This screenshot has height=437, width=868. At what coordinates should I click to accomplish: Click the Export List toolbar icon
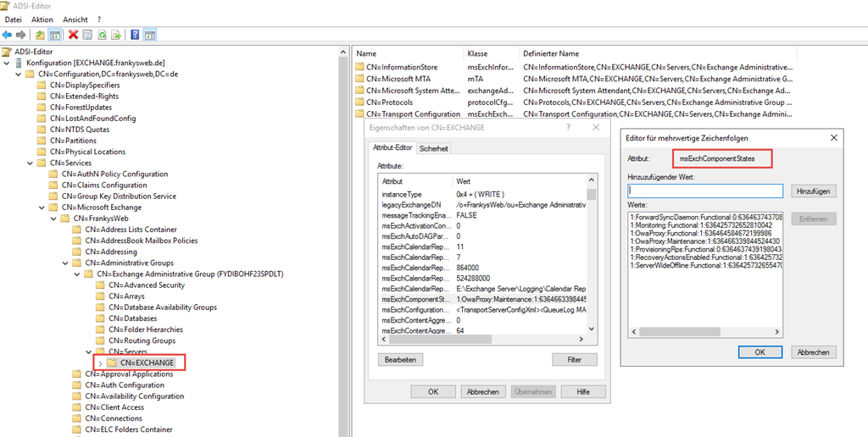click(116, 35)
